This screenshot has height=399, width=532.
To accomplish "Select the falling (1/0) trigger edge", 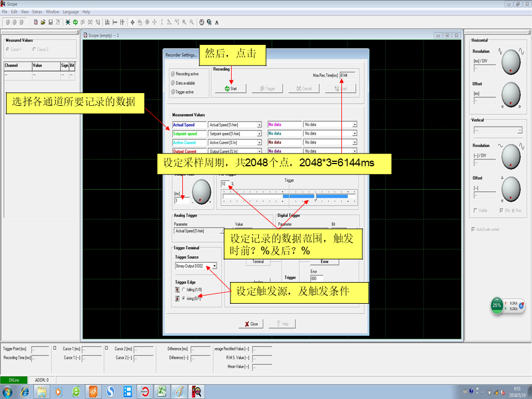I will [183, 289].
